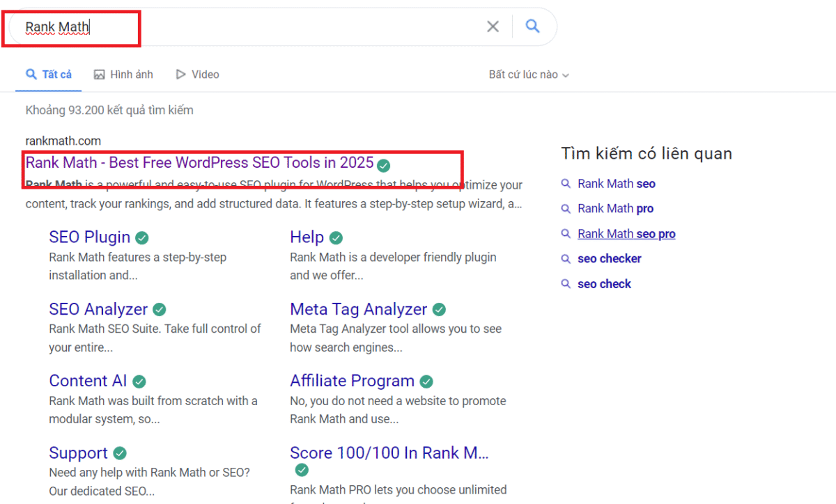Select related search Rank Math seo pro
This screenshot has width=836, height=504.
pyautogui.click(x=626, y=234)
